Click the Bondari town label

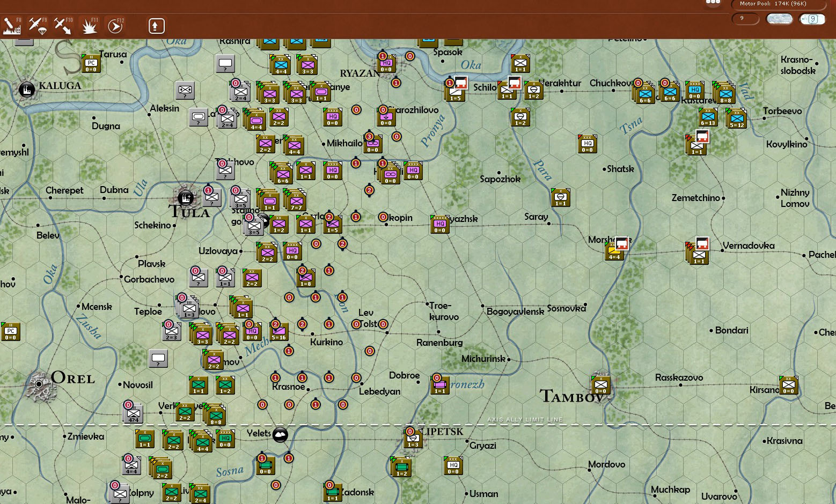point(731,330)
